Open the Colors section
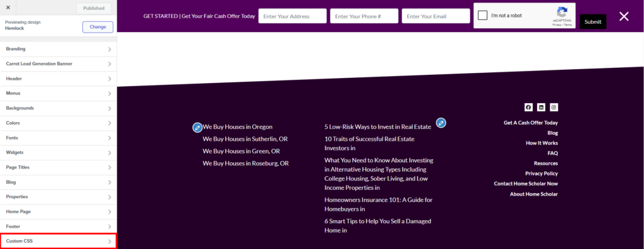This screenshot has height=249, width=644. coord(58,123)
